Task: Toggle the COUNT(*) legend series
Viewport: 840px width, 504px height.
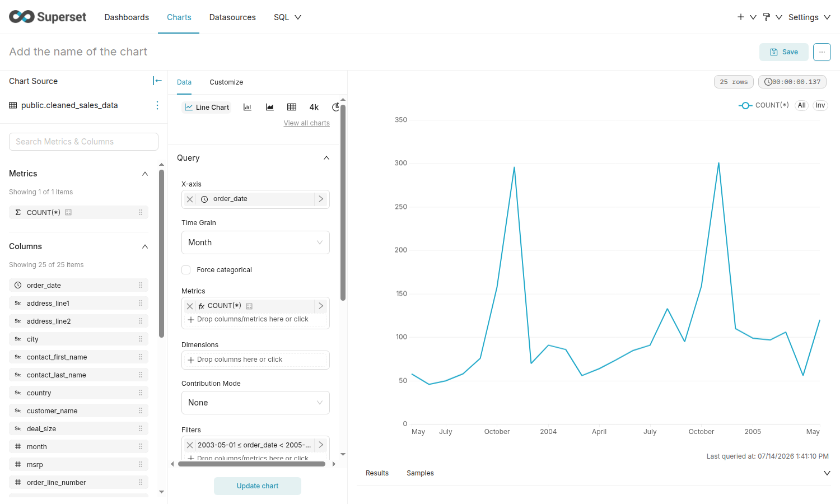Action: pyautogui.click(x=763, y=105)
